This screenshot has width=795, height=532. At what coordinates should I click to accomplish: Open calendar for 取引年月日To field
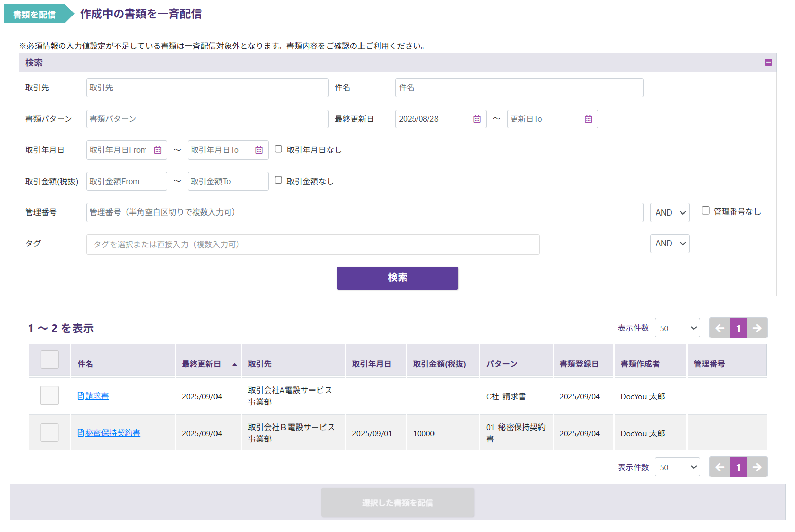pyautogui.click(x=259, y=150)
